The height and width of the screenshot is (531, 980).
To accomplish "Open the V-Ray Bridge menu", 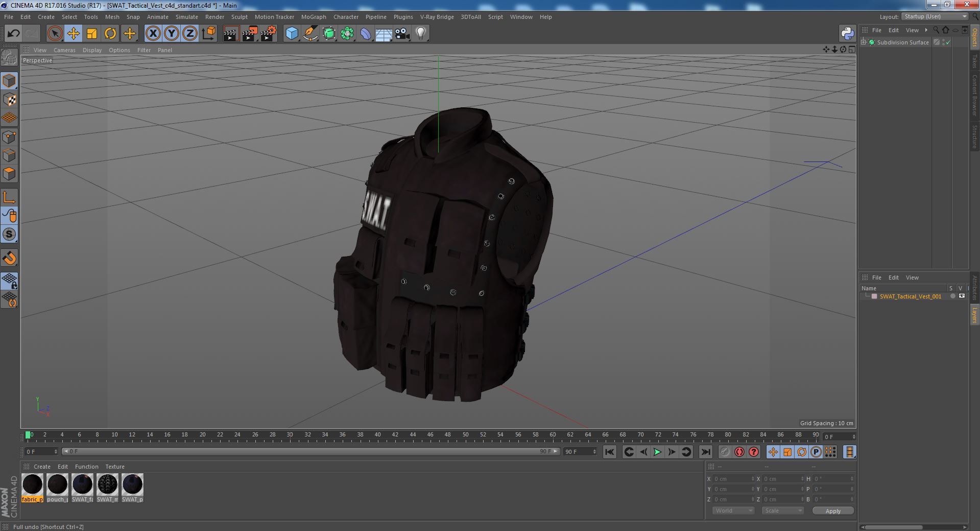I will [x=437, y=17].
